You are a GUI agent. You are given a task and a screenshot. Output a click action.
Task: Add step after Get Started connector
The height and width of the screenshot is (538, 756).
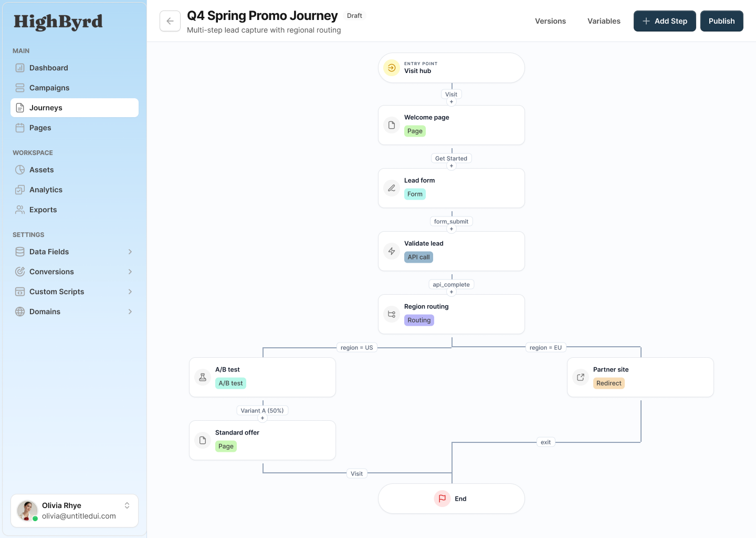coord(451,166)
